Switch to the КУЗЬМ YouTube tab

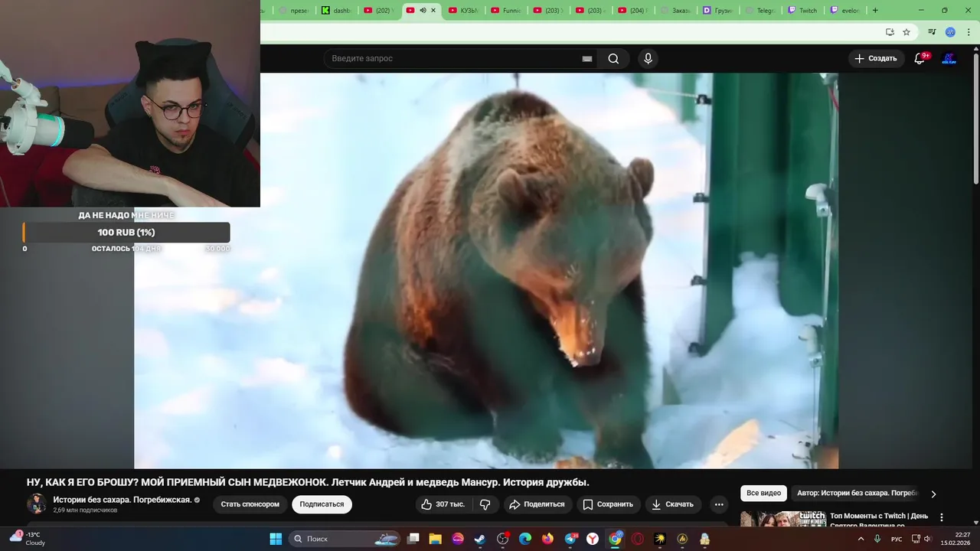[463, 10]
